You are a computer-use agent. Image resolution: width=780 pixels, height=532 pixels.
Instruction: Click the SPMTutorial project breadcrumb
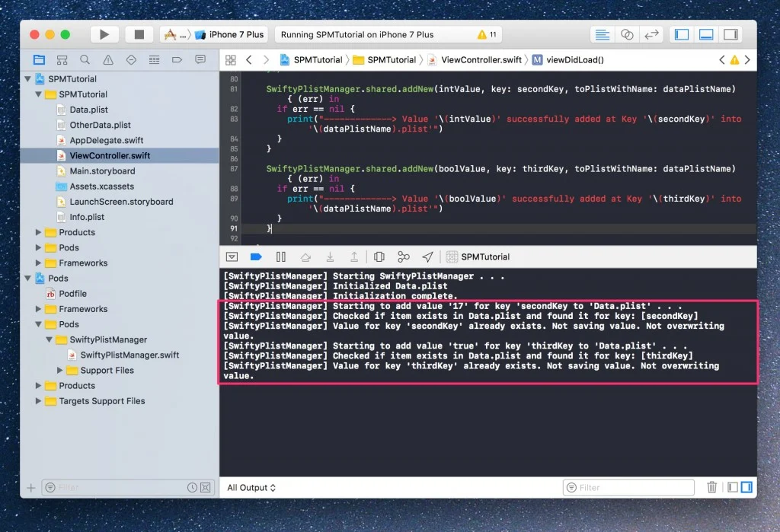pos(312,60)
